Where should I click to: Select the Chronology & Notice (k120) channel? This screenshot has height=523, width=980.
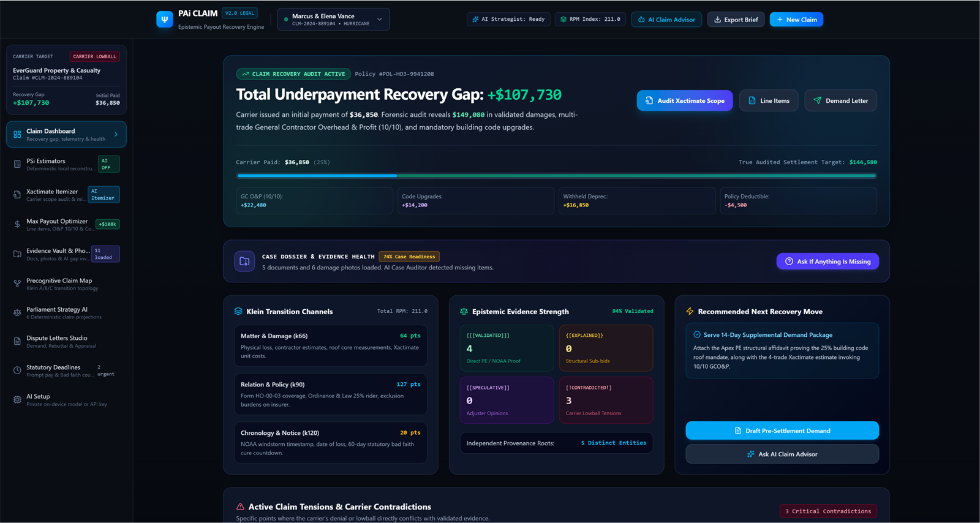point(331,442)
